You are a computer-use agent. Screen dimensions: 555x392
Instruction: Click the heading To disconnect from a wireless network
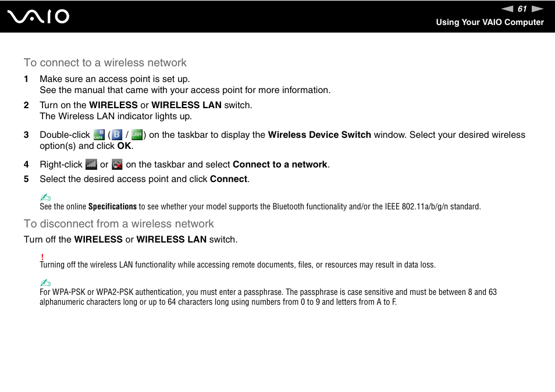pyautogui.click(x=119, y=224)
